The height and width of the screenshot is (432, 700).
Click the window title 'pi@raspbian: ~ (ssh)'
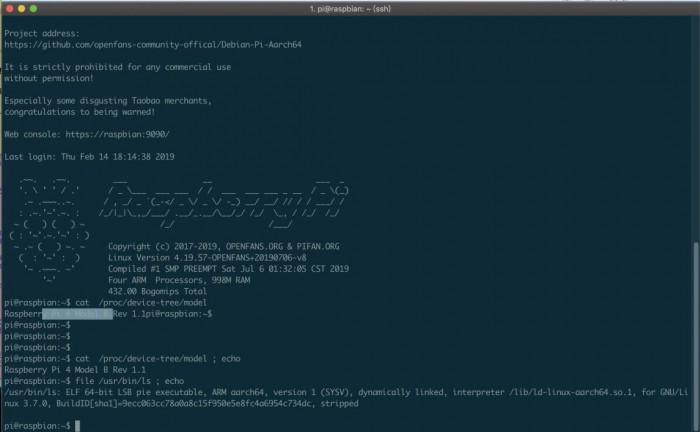tap(350, 8)
